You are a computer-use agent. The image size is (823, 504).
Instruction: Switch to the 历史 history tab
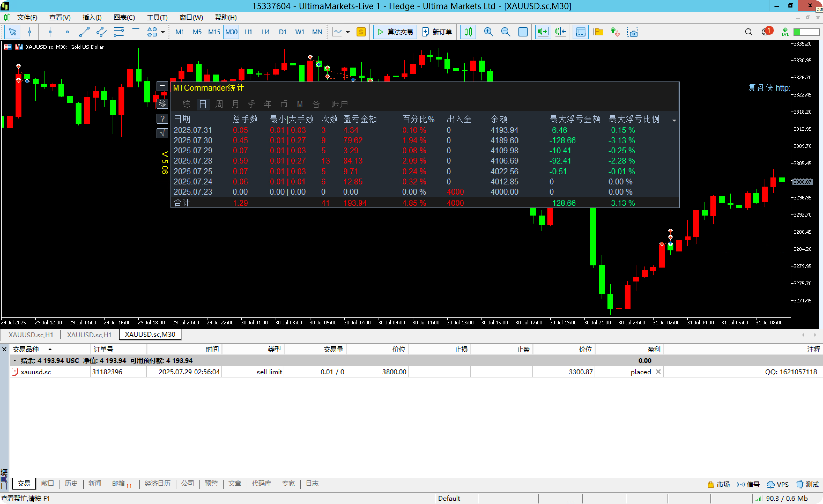(x=71, y=483)
